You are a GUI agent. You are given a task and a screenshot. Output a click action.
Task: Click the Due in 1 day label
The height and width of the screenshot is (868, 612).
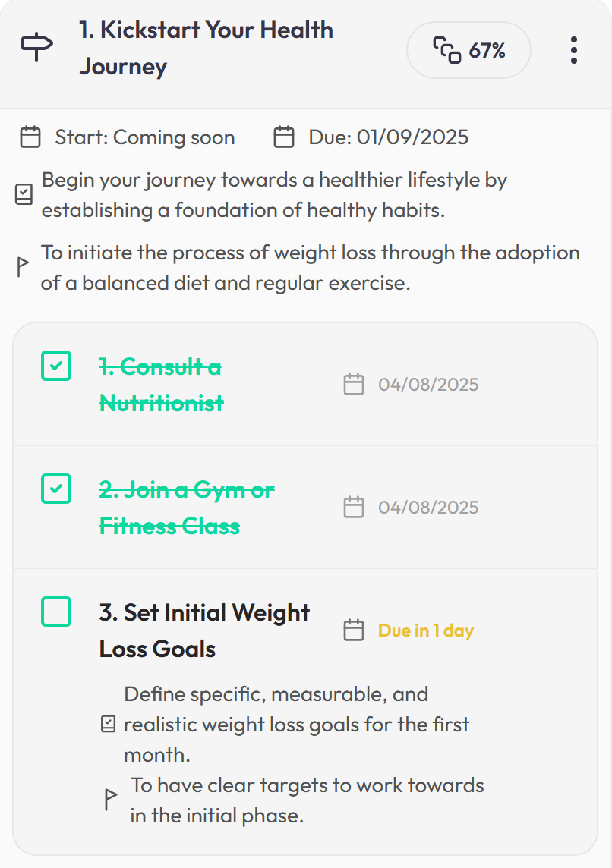tap(426, 631)
